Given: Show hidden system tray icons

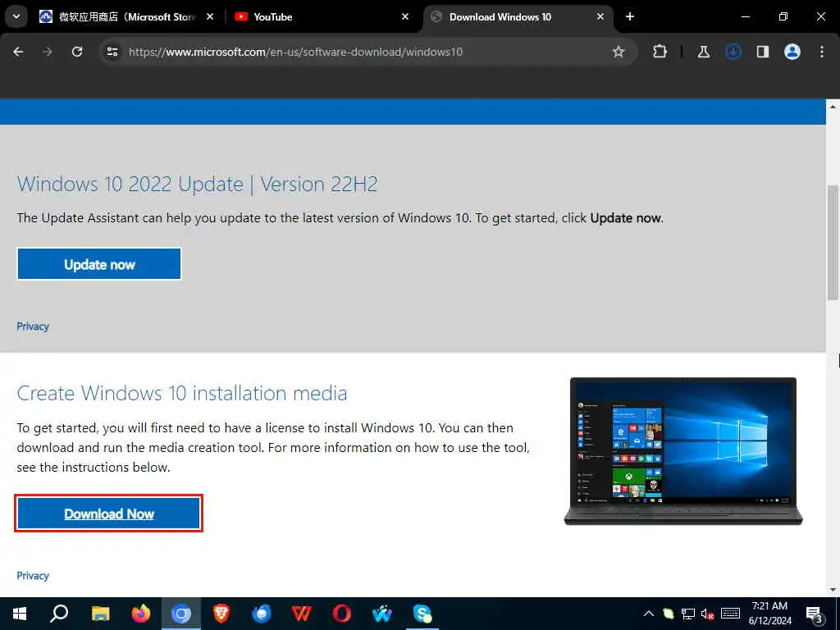Looking at the screenshot, I should [x=648, y=614].
